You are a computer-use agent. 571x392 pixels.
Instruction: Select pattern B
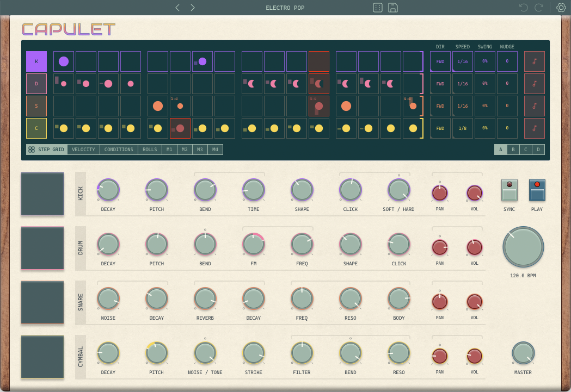tap(513, 149)
